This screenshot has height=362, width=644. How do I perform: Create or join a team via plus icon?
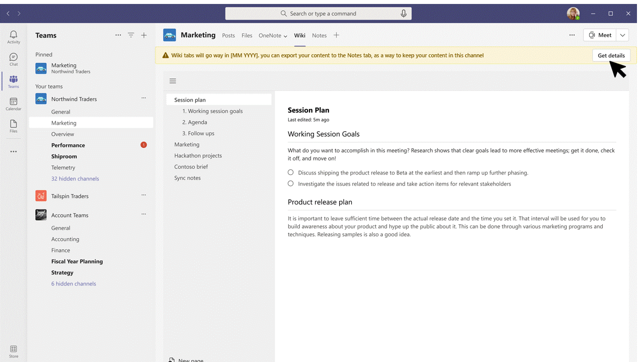[x=144, y=35]
